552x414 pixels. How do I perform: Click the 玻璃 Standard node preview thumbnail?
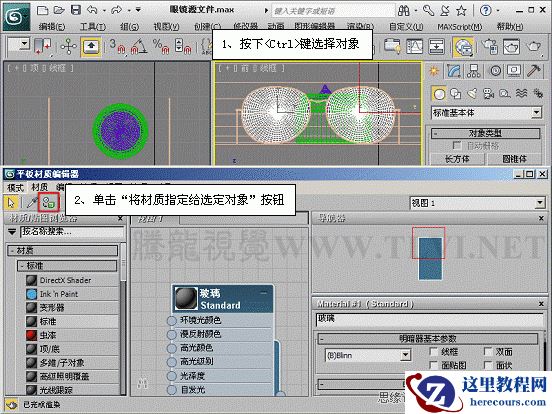186,299
